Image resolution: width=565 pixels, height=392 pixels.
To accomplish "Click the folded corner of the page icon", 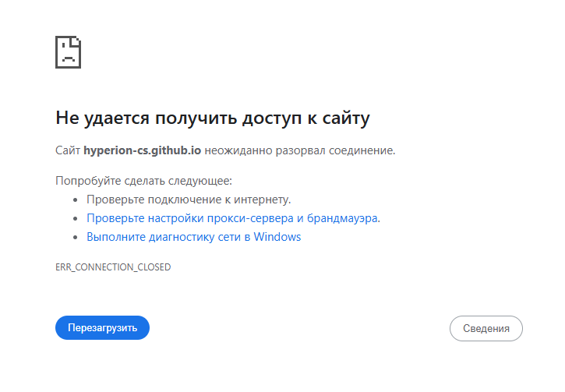I will tap(78, 41).
